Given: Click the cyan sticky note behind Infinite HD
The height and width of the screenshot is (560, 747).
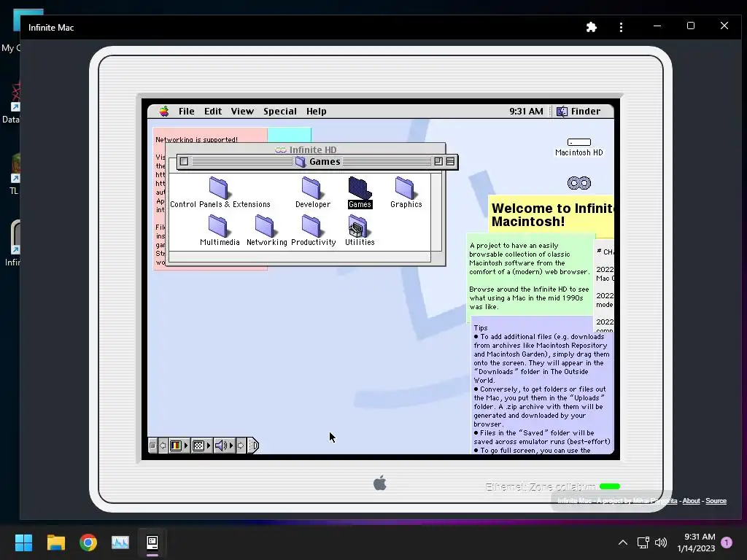Looking at the screenshot, I should [x=289, y=135].
